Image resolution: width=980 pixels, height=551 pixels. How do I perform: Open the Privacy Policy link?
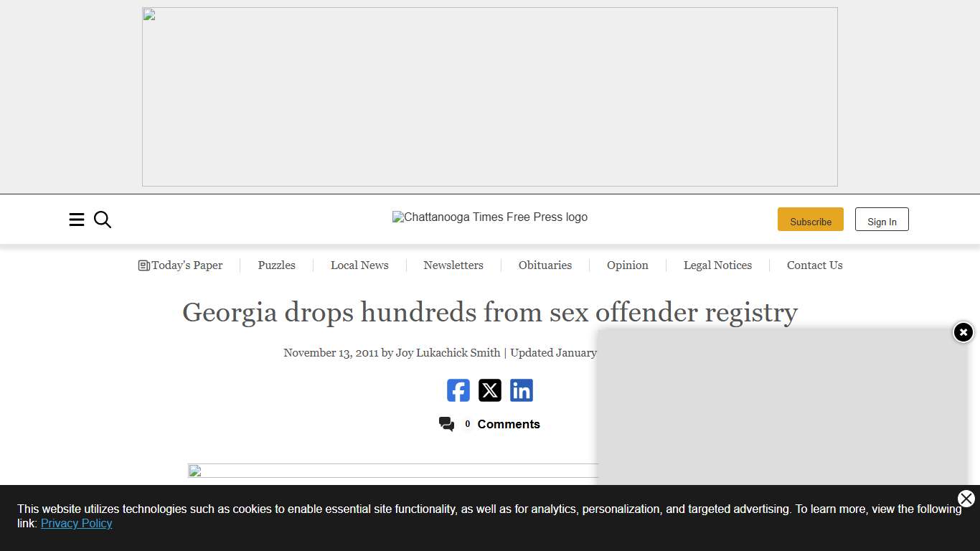point(76,523)
